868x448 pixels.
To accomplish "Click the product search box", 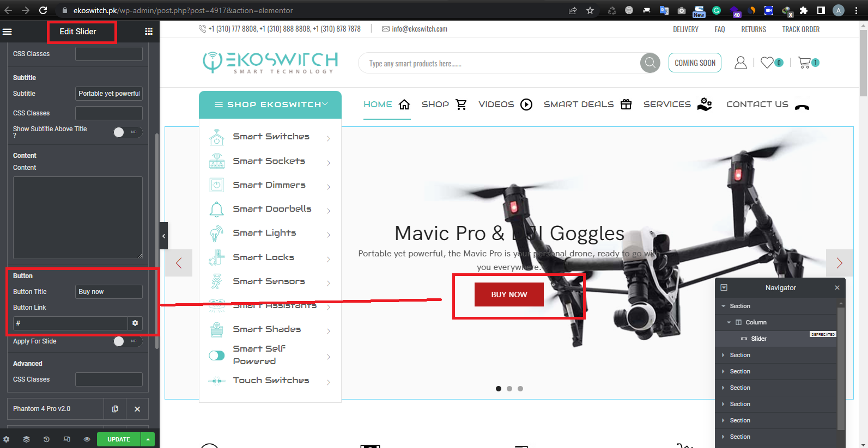I will point(499,63).
